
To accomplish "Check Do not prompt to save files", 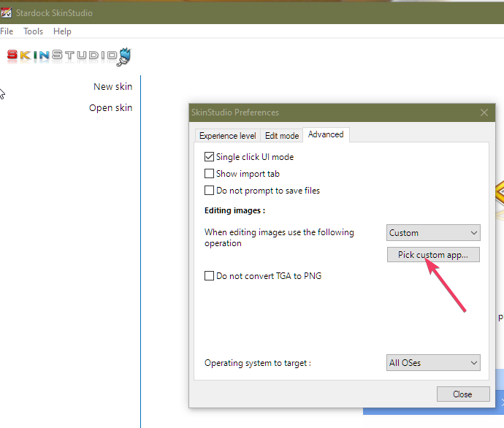I will tap(210, 191).
